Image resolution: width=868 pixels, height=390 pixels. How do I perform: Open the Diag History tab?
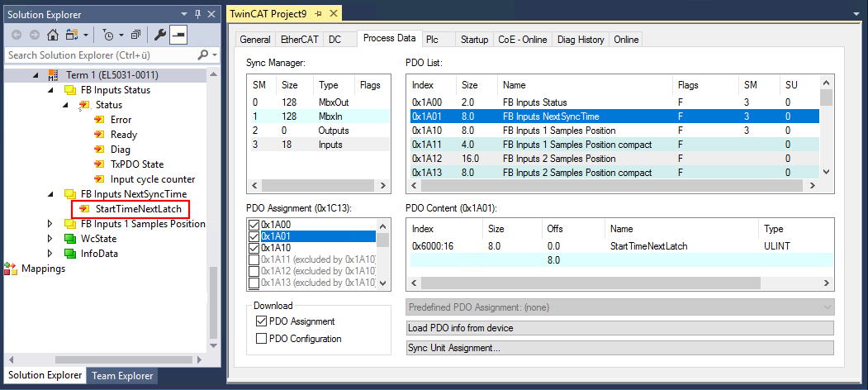(581, 40)
